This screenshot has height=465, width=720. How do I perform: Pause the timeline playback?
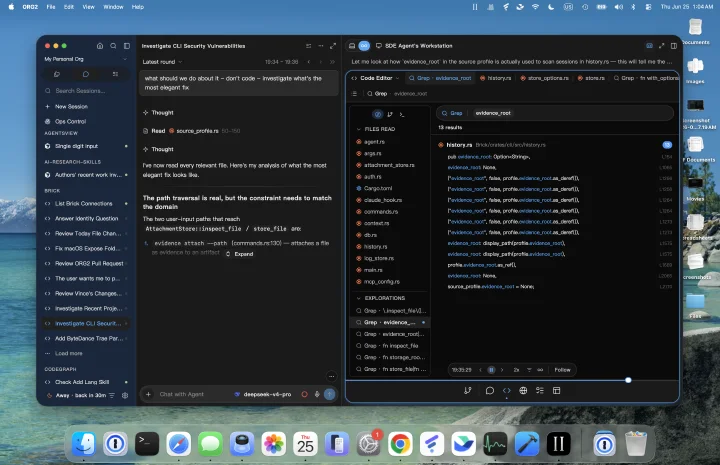point(491,370)
